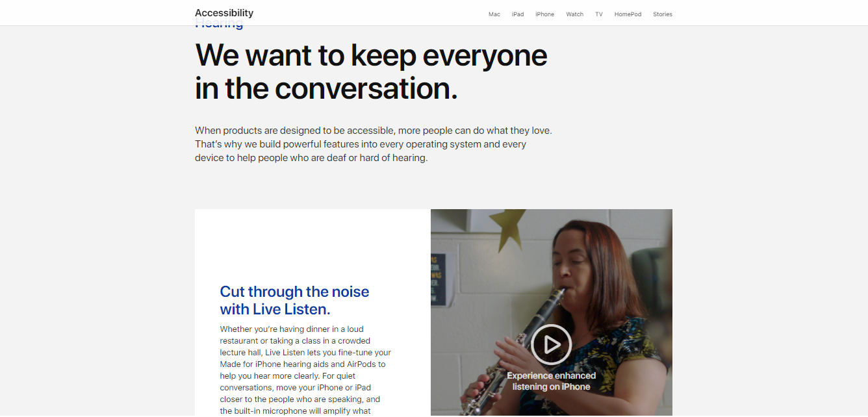868x417 pixels.
Task: Click the wall poster in the video
Action: point(438,279)
